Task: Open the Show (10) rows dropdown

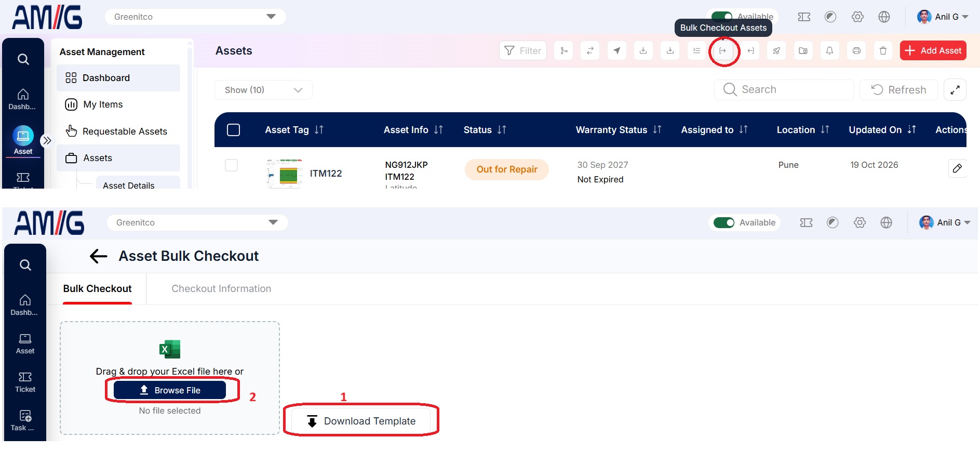Action: coord(263,90)
